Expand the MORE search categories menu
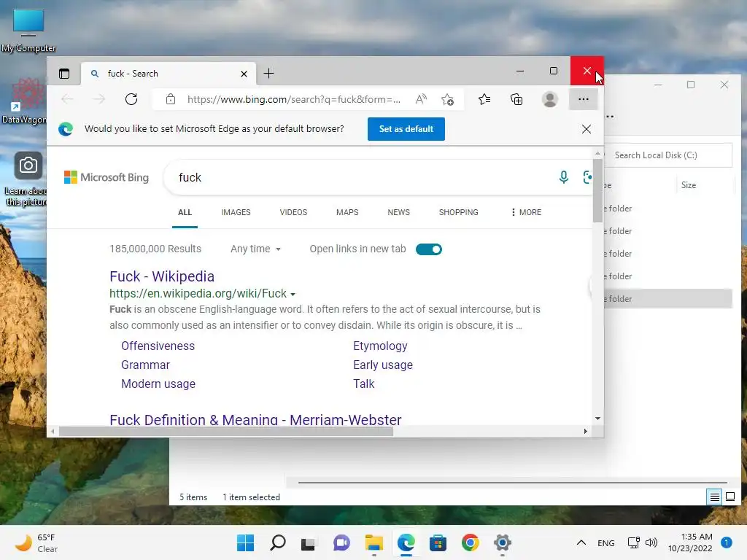 [x=526, y=212]
